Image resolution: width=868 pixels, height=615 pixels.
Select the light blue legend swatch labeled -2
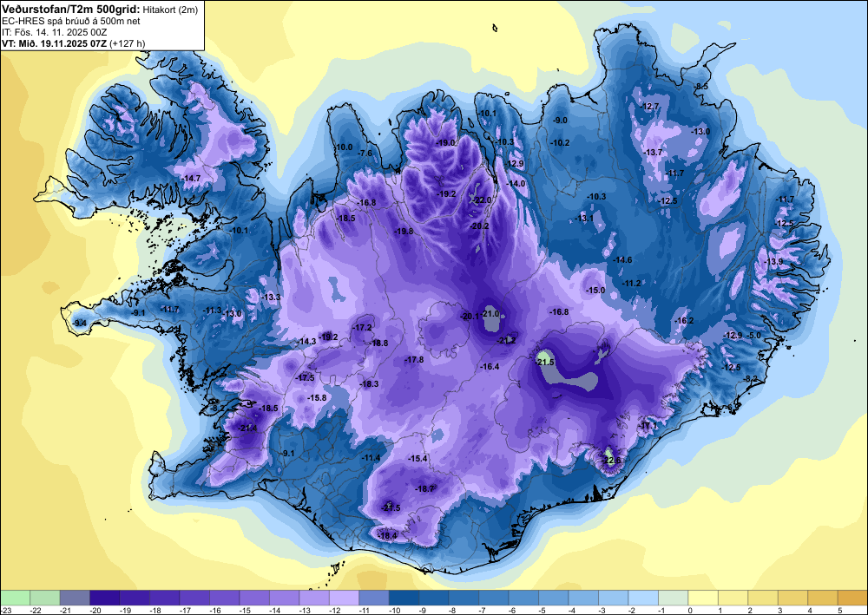coord(642,598)
